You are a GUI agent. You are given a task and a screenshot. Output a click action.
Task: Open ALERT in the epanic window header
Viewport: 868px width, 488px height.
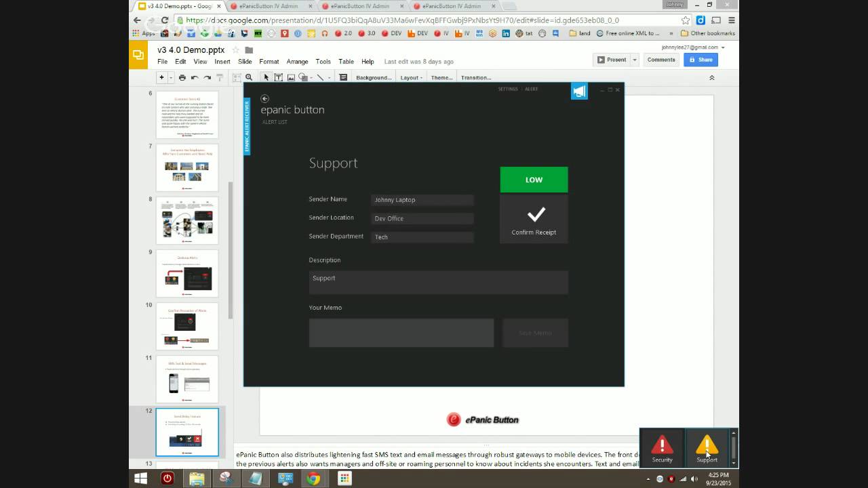click(x=532, y=89)
